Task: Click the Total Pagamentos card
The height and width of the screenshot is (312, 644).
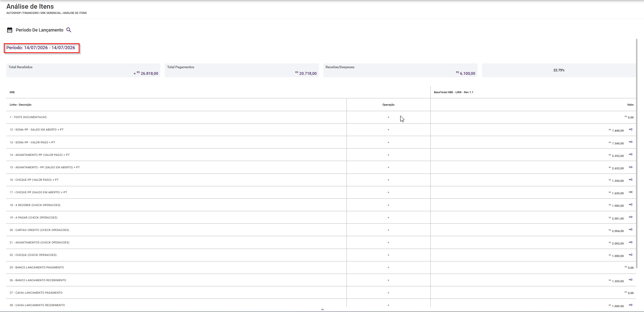Action: click(242, 70)
